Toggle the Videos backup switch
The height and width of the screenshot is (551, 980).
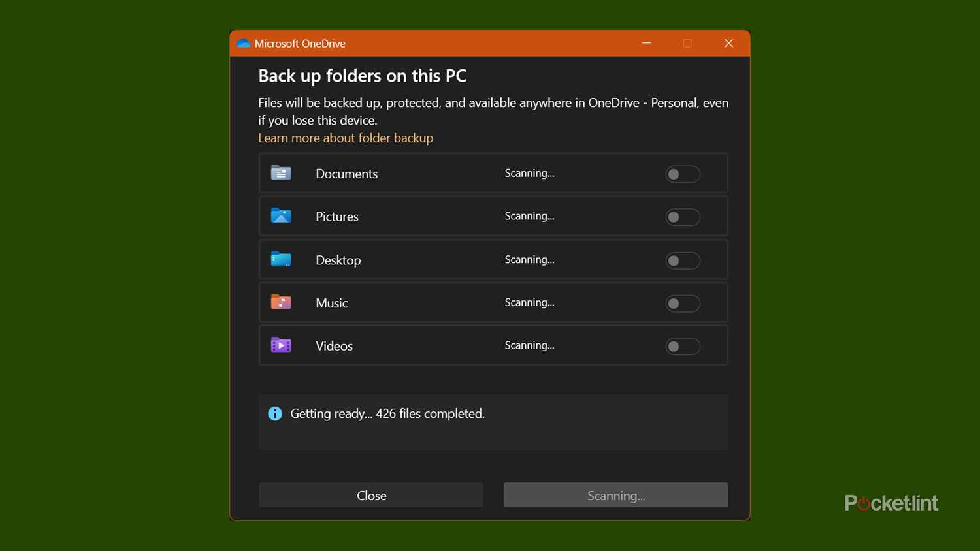(x=682, y=346)
